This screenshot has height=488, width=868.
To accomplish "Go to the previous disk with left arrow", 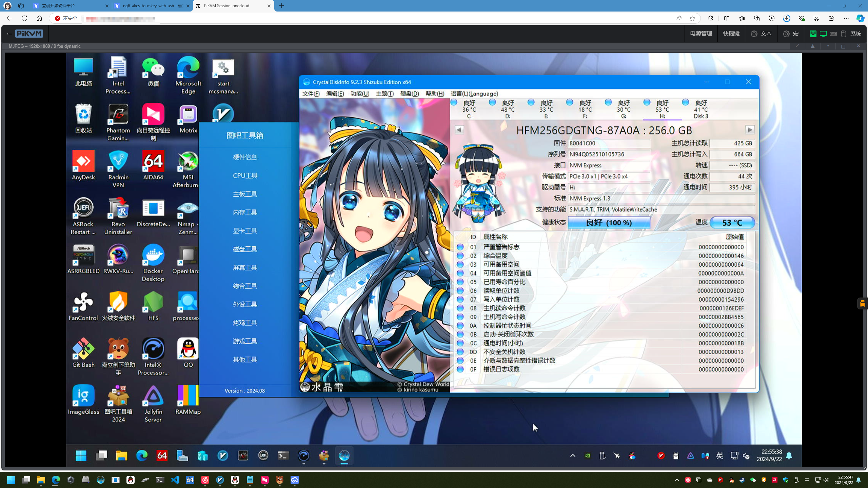I will (x=459, y=129).
